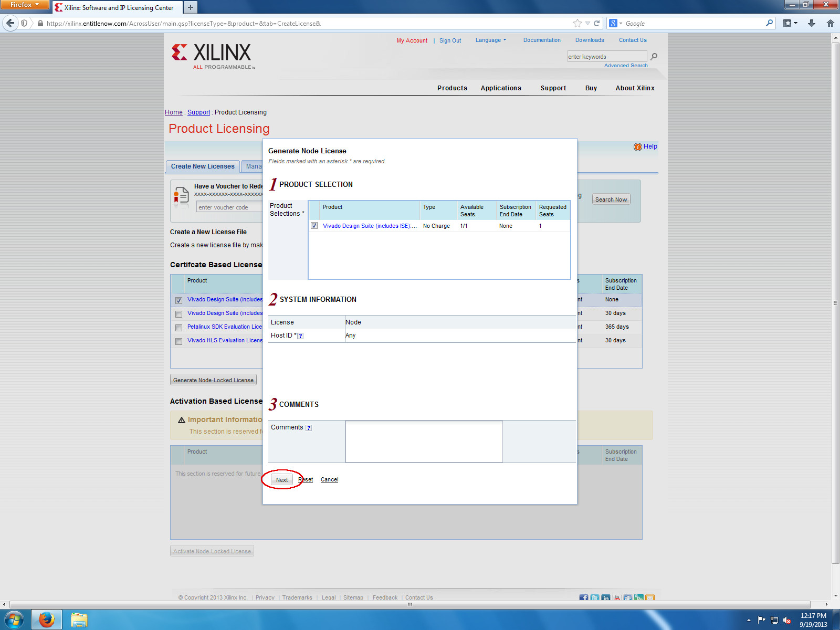Open the Help link with info icon

coord(646,146)
